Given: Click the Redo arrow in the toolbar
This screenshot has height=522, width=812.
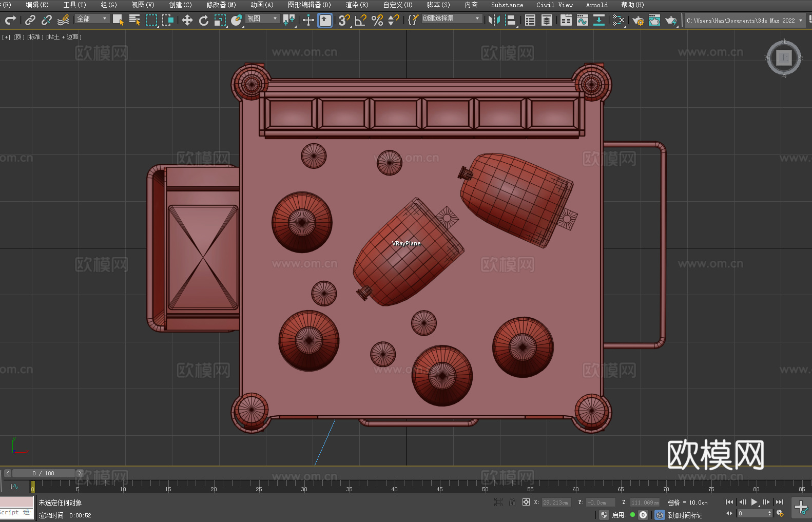Looking at the screenshot, I should pyautogui.click(x=10, y=20).
